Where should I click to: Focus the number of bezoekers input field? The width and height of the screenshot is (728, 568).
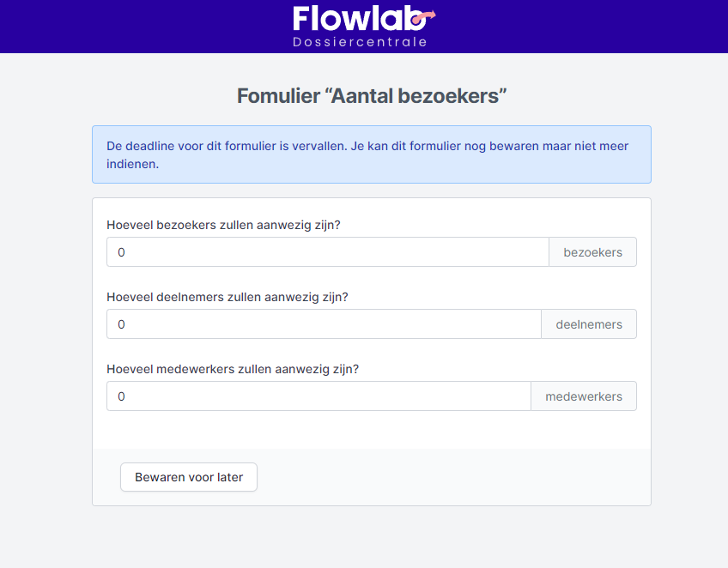point(327,252)
